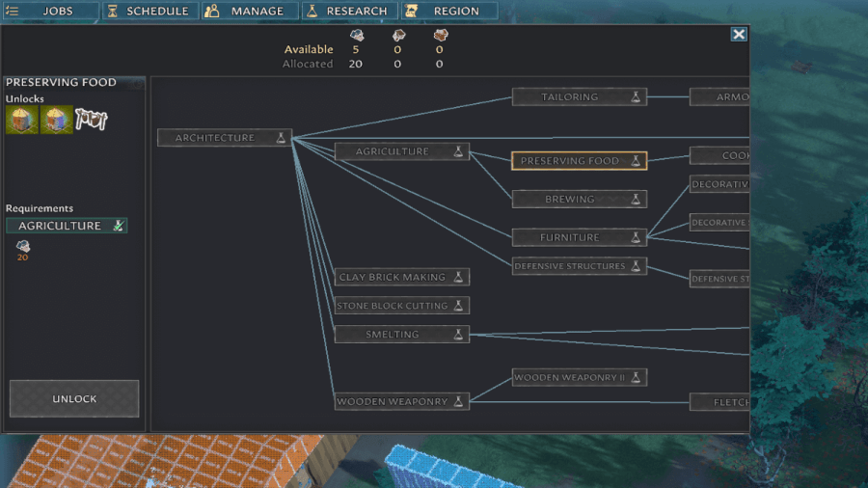
Task: Click the flask icon on Furniture node
Action: (636, 238)
